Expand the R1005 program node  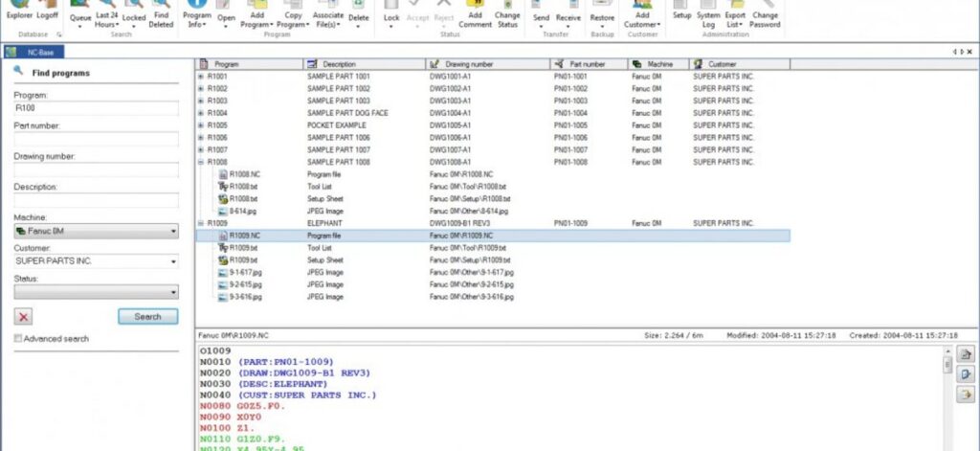201,125
